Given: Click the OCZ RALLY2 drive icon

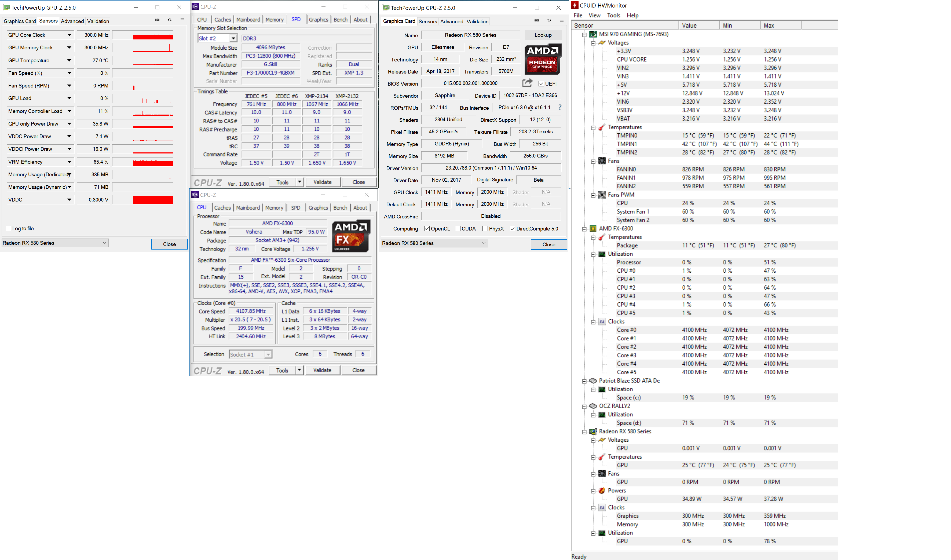Looking at the screenshot, I should tap(593, 406).
